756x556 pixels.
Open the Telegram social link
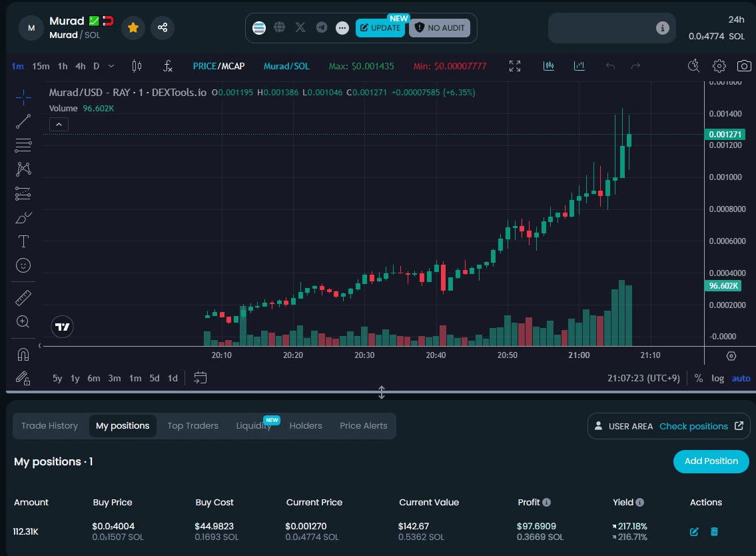[322, 27]
